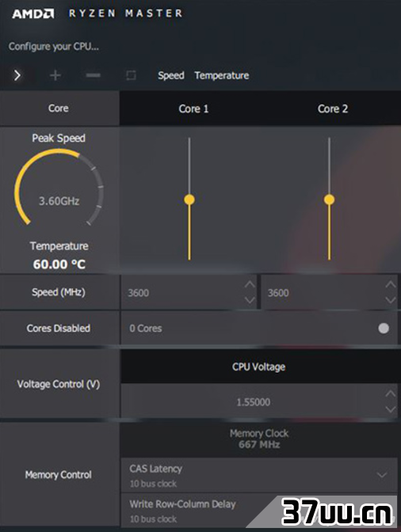Decrease Core 1 speed with down arrow
This screenshot has width=401, height=532.
tap(250, 300)
